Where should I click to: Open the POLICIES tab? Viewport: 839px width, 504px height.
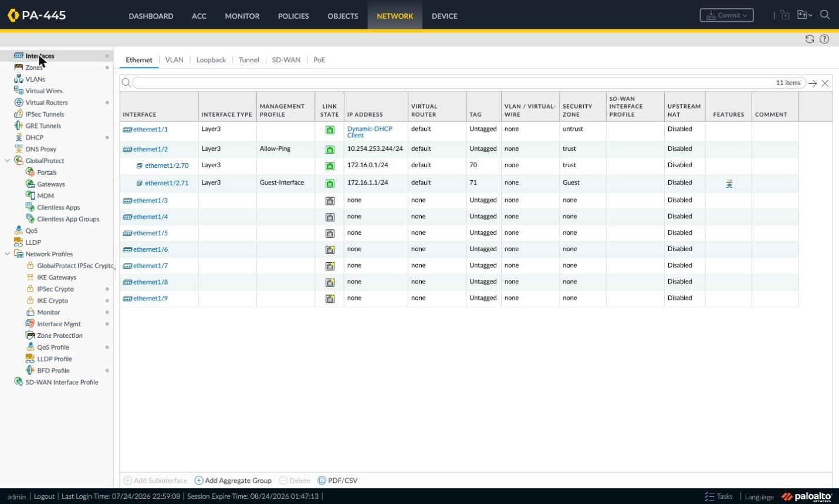(293, 16)
